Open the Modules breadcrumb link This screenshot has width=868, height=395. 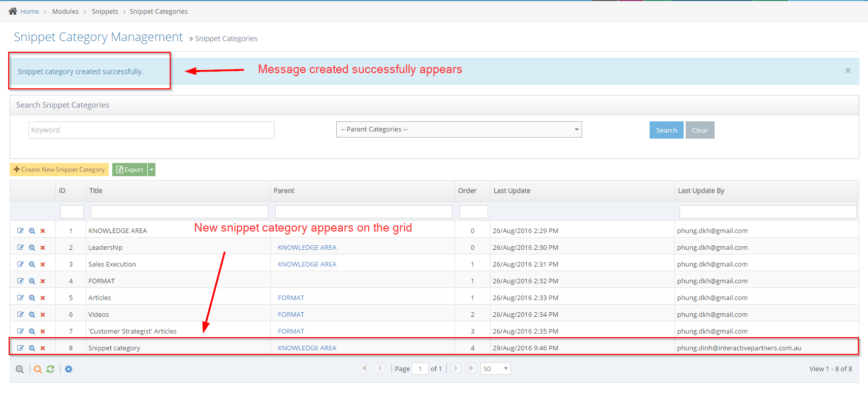[x=65, y=11]
